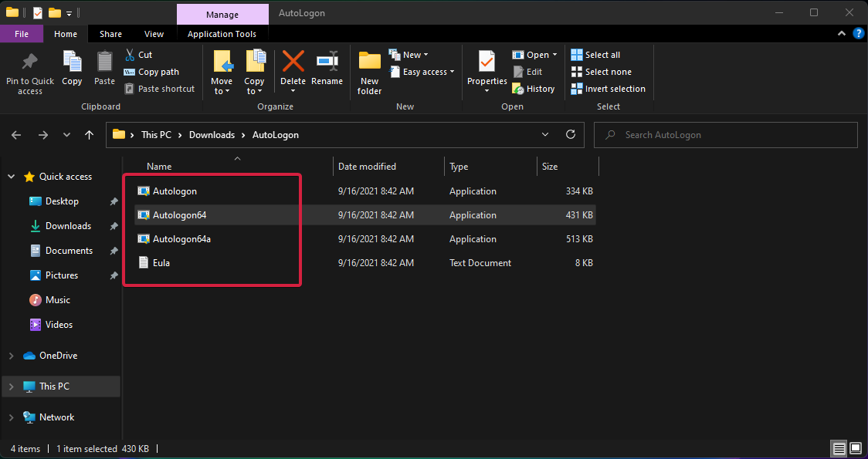
Task: Go up one folder level
Action: [x=89, y=135]
